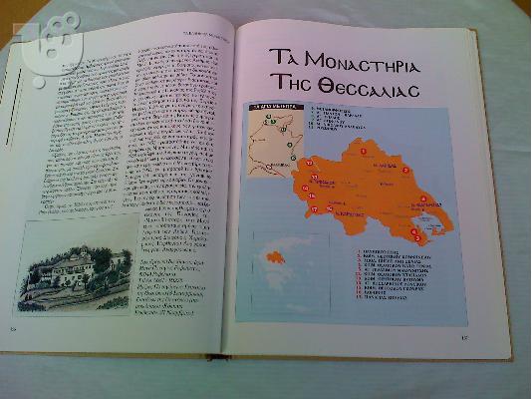Click the title 'Τα Μοναστήρια της Θεσσαλίας'
This screenshot has height=399, width=532.
pos(345,74)
